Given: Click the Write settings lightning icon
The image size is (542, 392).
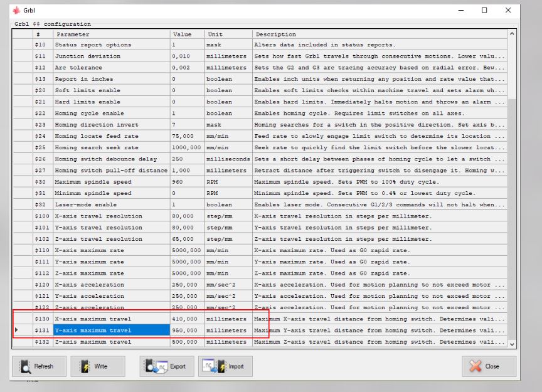Looking at the screenshot, I should pyautogui.click(x=85, y=366).
